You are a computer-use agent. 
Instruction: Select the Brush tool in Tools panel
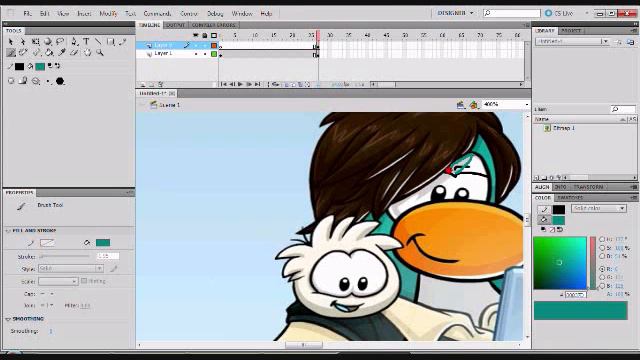[11, 53]
